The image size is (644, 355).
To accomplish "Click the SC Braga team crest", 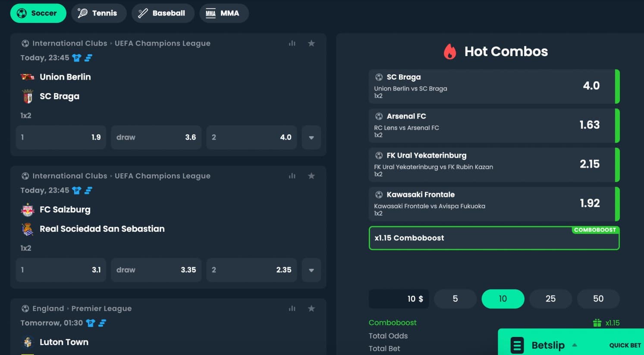I will point(28,97).
